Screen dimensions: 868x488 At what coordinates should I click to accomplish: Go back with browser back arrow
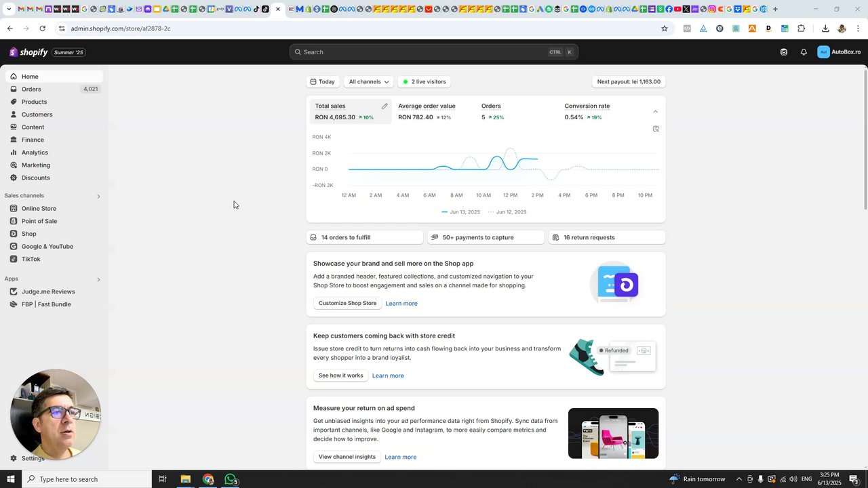point(9,28)
